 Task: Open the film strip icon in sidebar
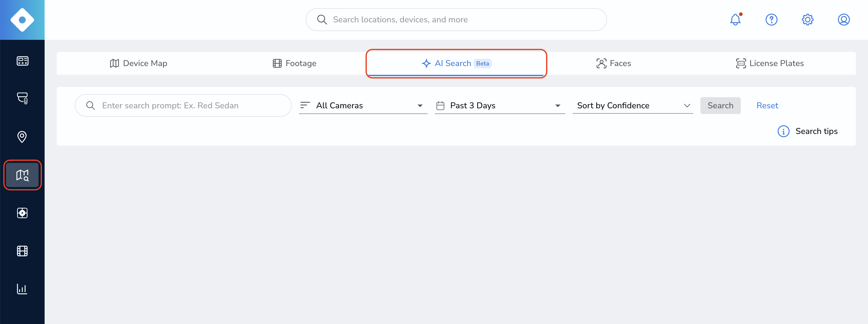pyautogui.click(x=22, y=251)
